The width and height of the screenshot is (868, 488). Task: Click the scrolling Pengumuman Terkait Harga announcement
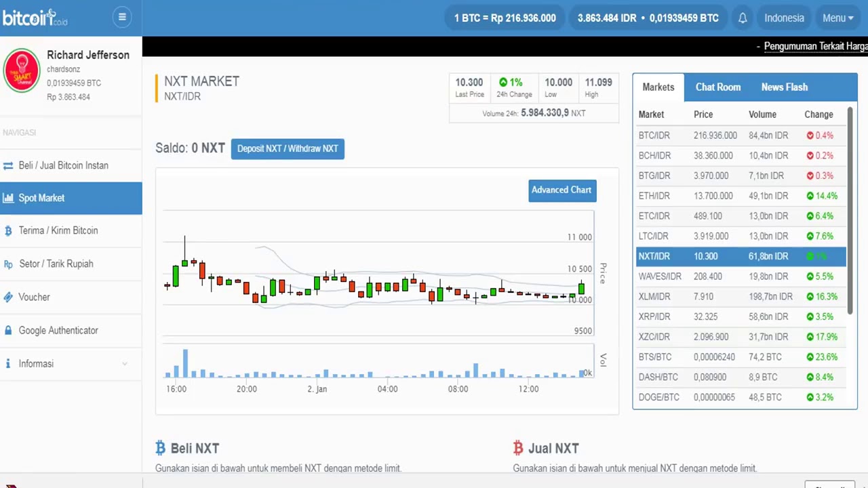(x=816, y=47)
